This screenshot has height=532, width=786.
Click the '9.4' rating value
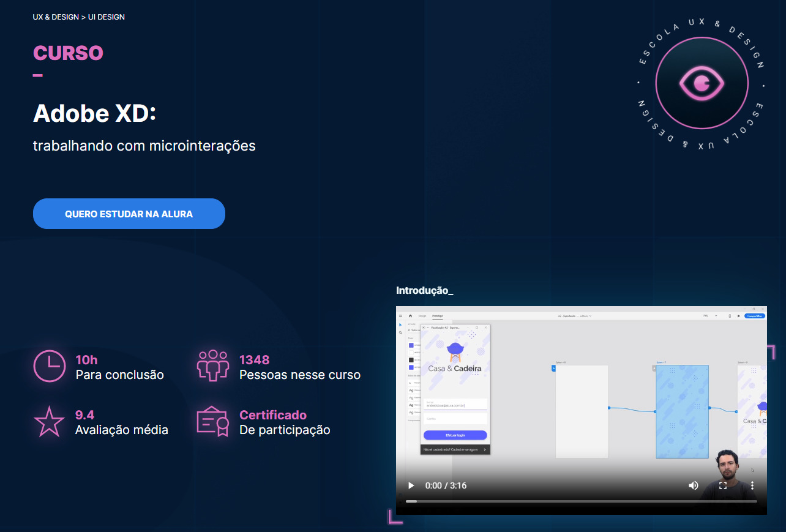tap(84, 414)
